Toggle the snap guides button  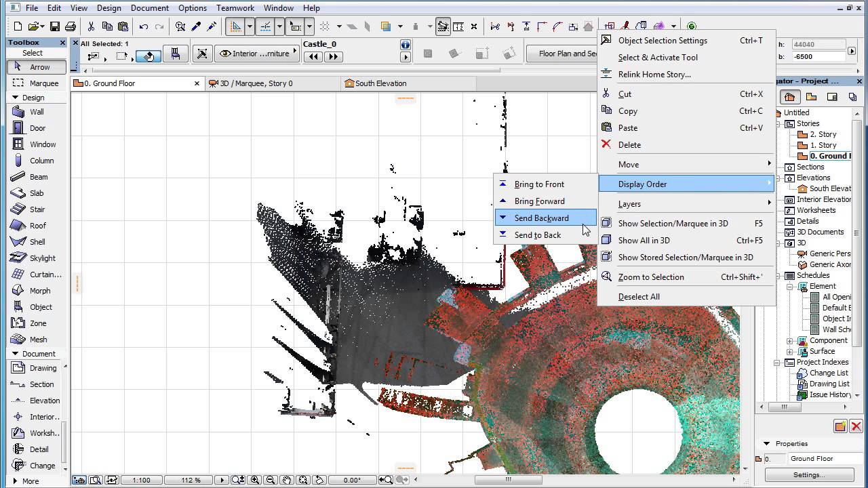pos(265,26)
